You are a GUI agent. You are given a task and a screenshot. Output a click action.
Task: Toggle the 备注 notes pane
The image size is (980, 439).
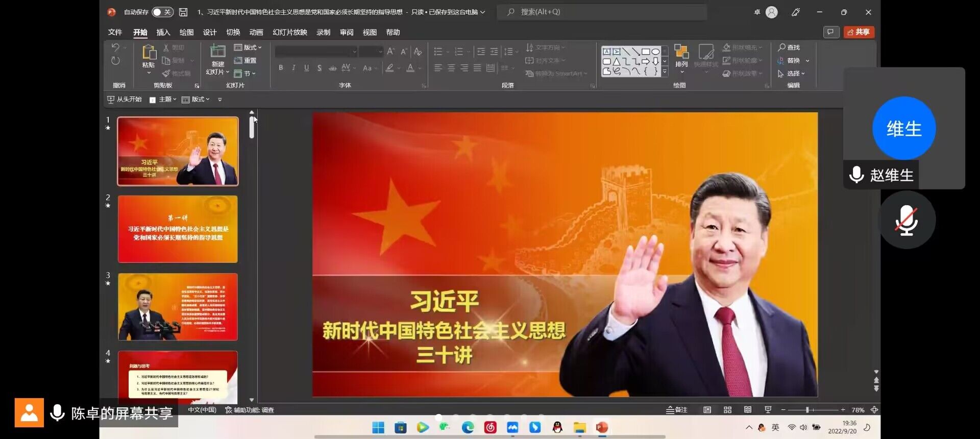click(677, 410)
